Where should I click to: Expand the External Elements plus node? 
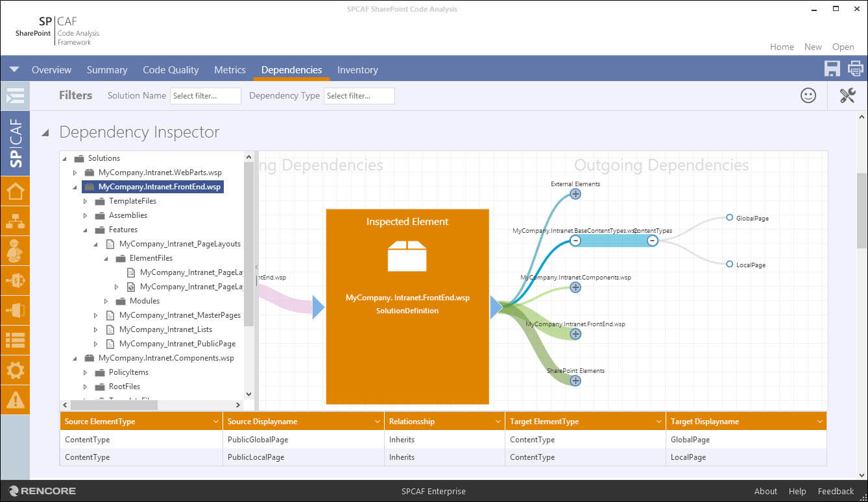(575, 193)
